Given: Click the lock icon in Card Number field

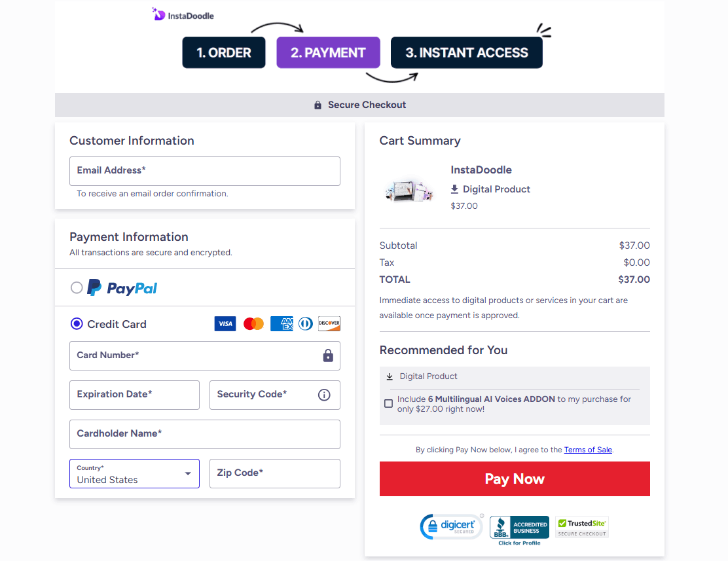Looking at the screenshot, I should (329, 355).
